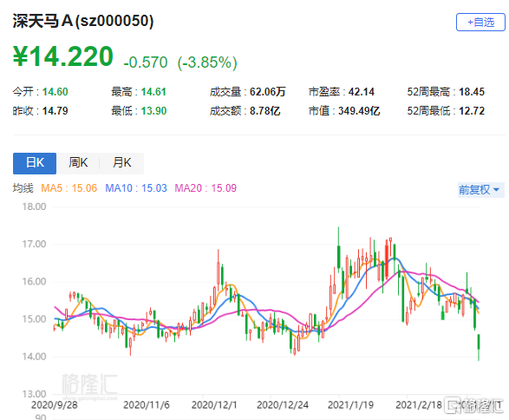
Task: Click the MA5 : 15.06 indicator label
Action: point(69,188)
